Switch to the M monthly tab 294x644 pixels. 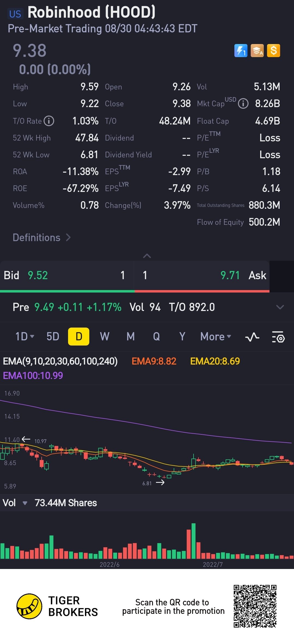point(131,337)
